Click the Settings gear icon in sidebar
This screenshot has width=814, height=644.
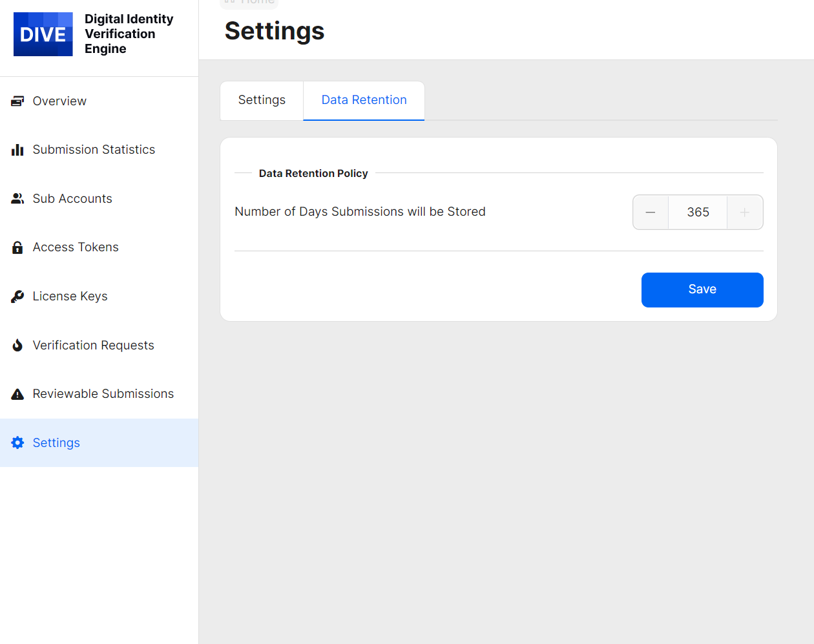[x=17, y=442]
